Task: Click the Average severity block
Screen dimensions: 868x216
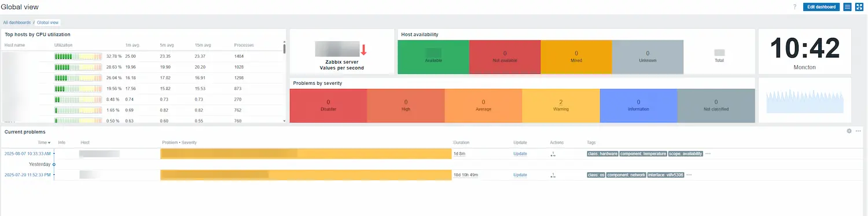Action: click(483, 106)
